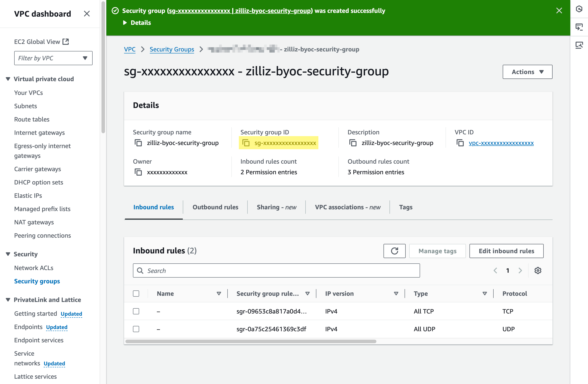
Task: Click the column settings gear icon
Action: [x=537, y=270]
